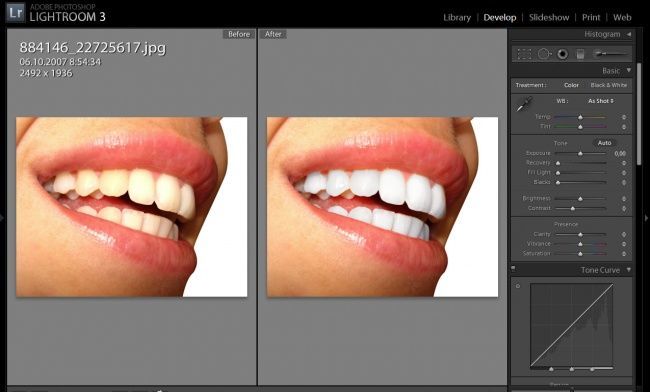Click the Temp value field
Viewport: 650px width, 392px height.
[x=623, y=117]
